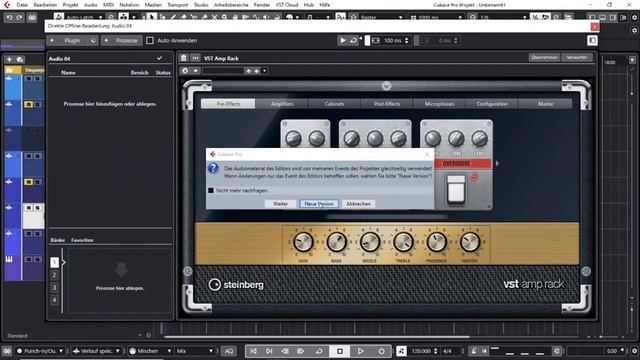Open the Datei menu
This screenshot has width=640, height=360.
[x=22, y=5]
